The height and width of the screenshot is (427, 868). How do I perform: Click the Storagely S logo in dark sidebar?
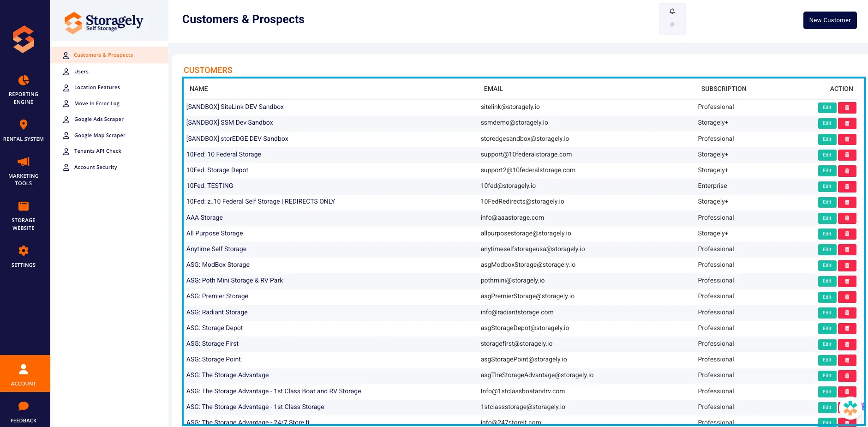pyautogui.click(x=24, y=39)
